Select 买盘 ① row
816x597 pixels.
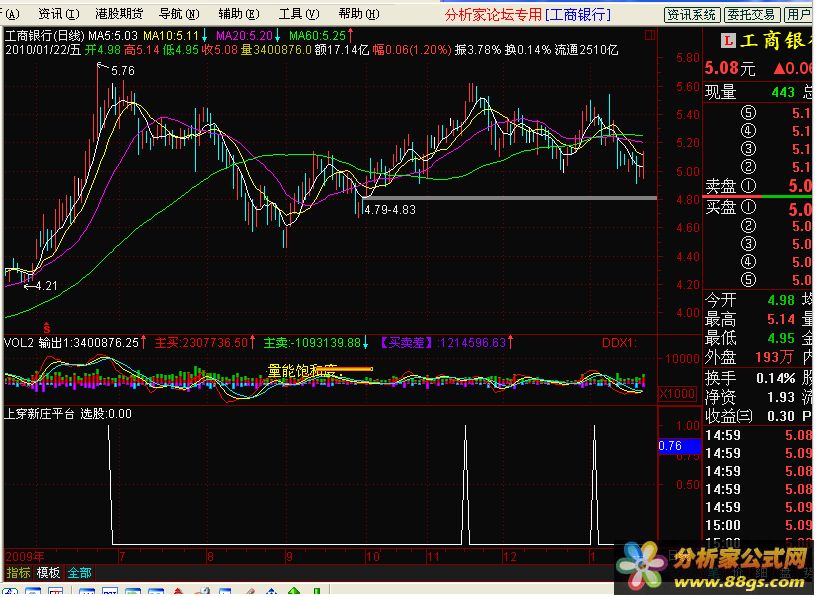click(x=759, y=208)
